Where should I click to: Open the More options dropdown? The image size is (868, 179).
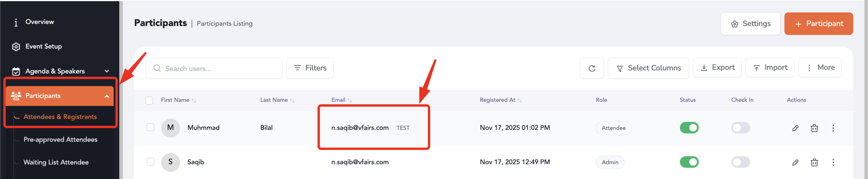820,68
